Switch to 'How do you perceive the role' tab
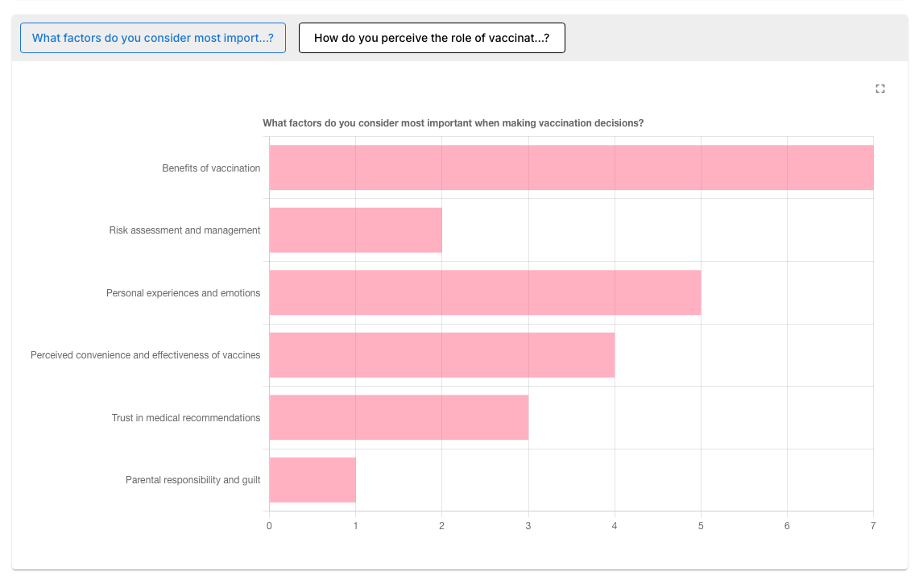Image resolution: width=919 pixels, height=588 pixels. coord(432,38)
